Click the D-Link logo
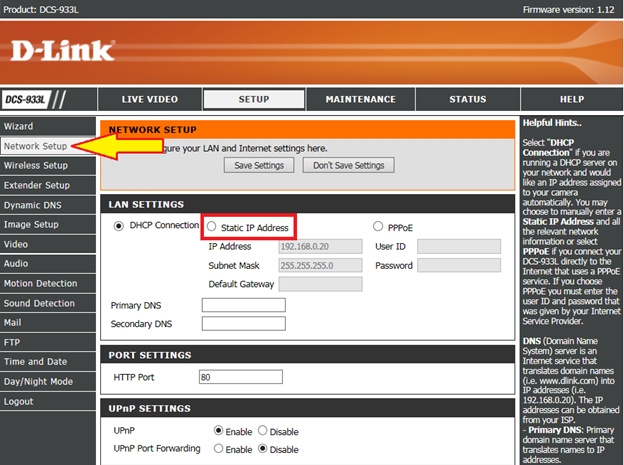This screenshot has height=465, width=624. [x=62, y=49]
